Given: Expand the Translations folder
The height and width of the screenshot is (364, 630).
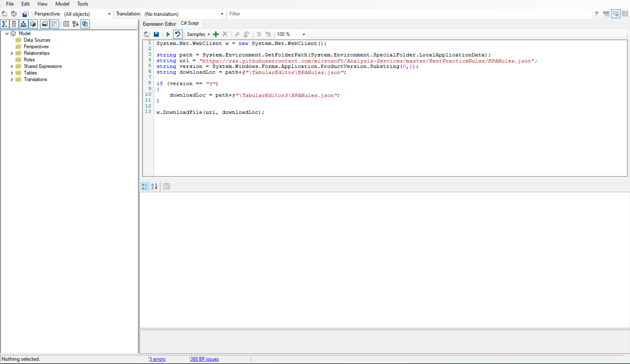Looking at the screenshot, I should pyautogui.click(x=12, y=79).
